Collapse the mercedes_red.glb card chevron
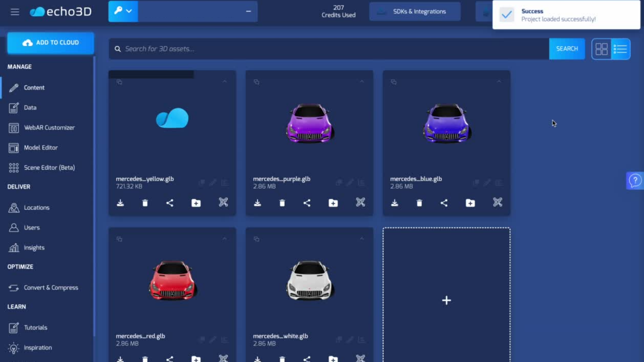Screen dimensions: 644x362 (x=224, y=239)
